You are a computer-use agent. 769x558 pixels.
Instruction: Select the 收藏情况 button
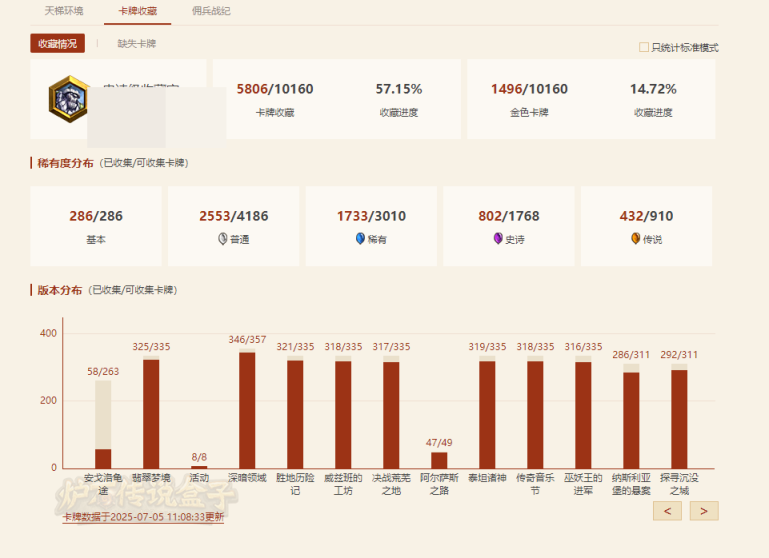pyautogui.click(x=57, y=44)
